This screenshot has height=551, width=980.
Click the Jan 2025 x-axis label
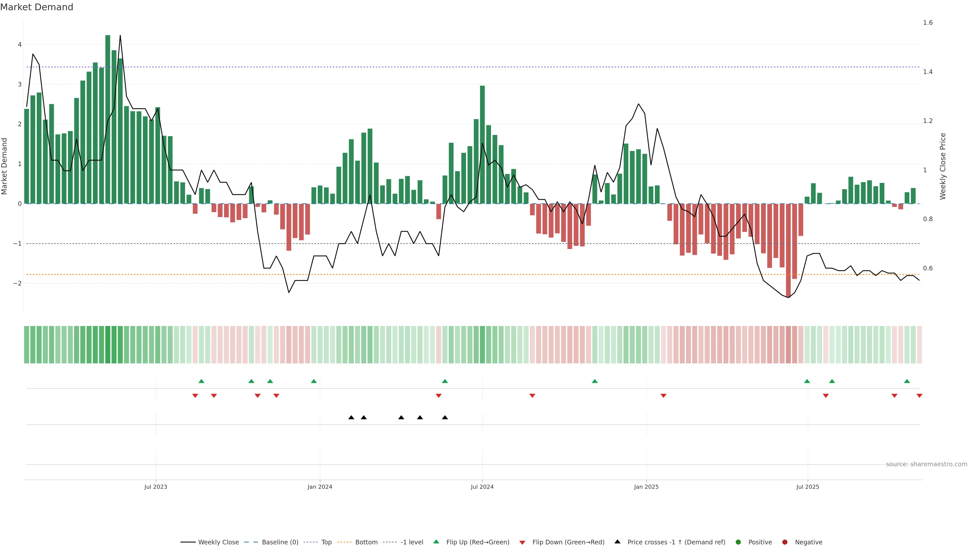pos(646,487)
